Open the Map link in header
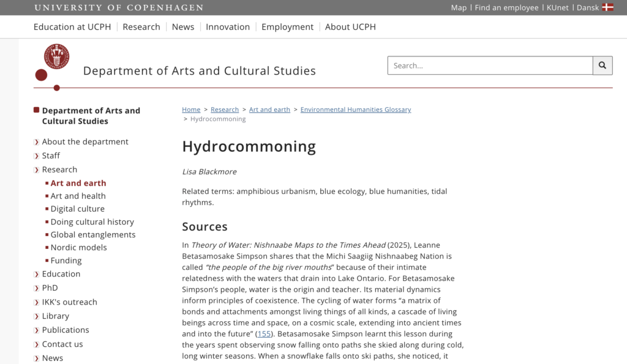Image resolution: width=627 pixels, height=364 pixels. pos(459,7)
